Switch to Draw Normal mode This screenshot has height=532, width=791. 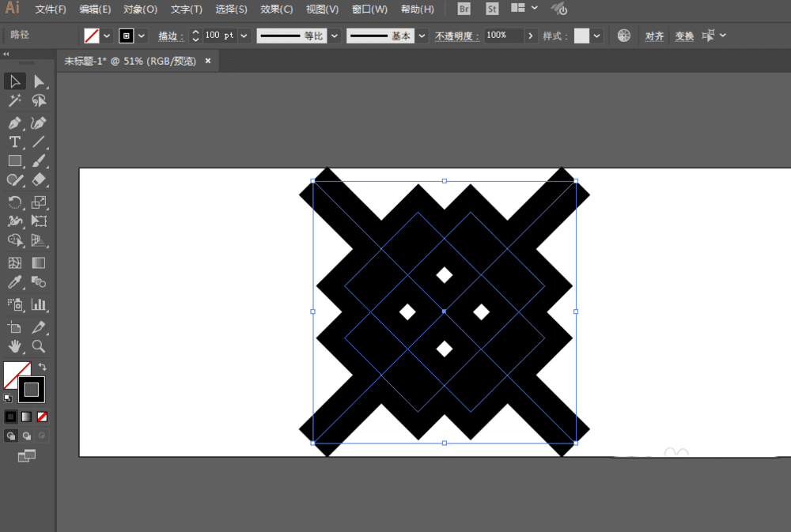point(10,436)
